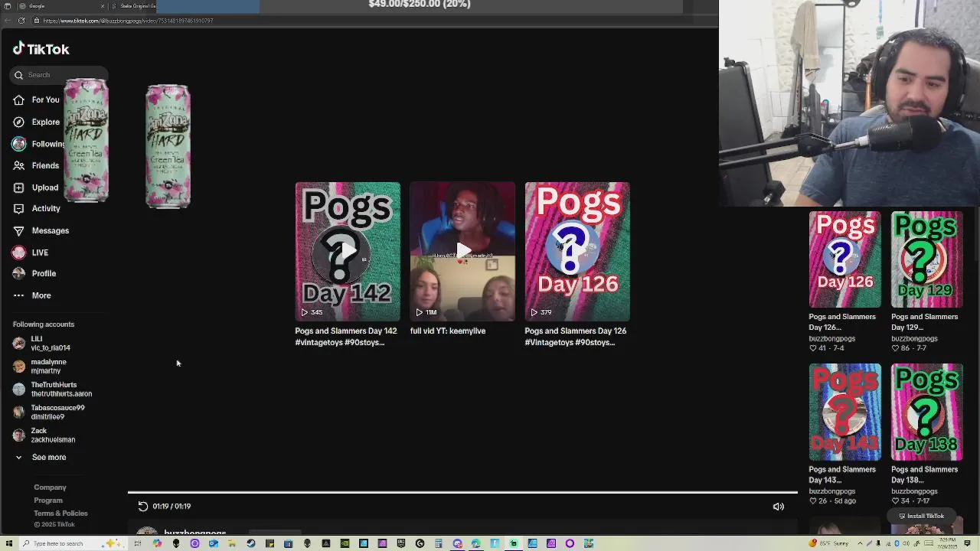Open Zack zackhuelsman account

coord(44,435)
